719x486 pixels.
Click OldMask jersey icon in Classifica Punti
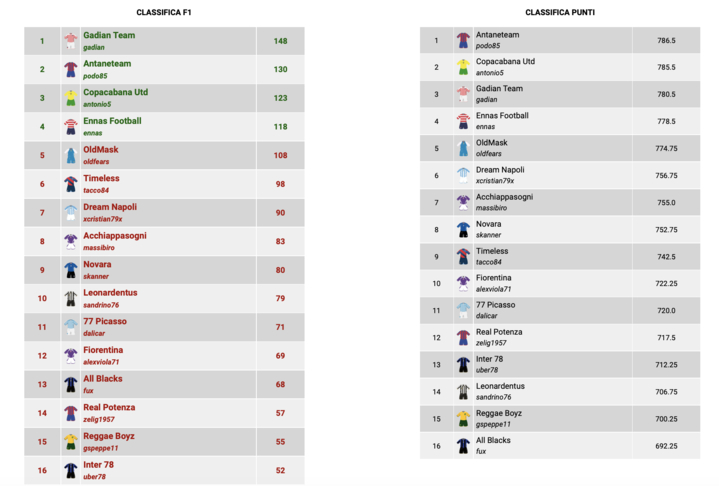click(463, 148)
